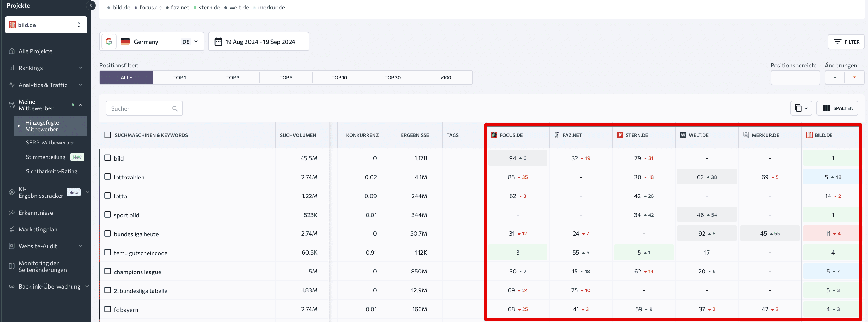
Task: Click the WELT.DE column favicon
Action: [683, 135]
